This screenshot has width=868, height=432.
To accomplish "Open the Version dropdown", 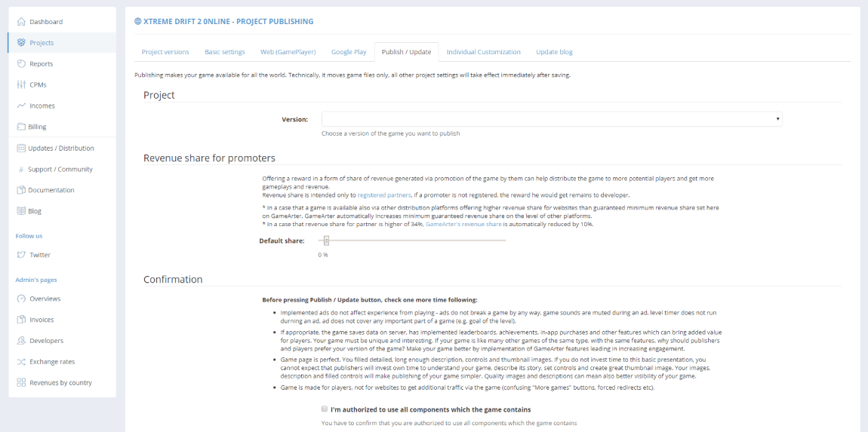I will coord(552,119).
